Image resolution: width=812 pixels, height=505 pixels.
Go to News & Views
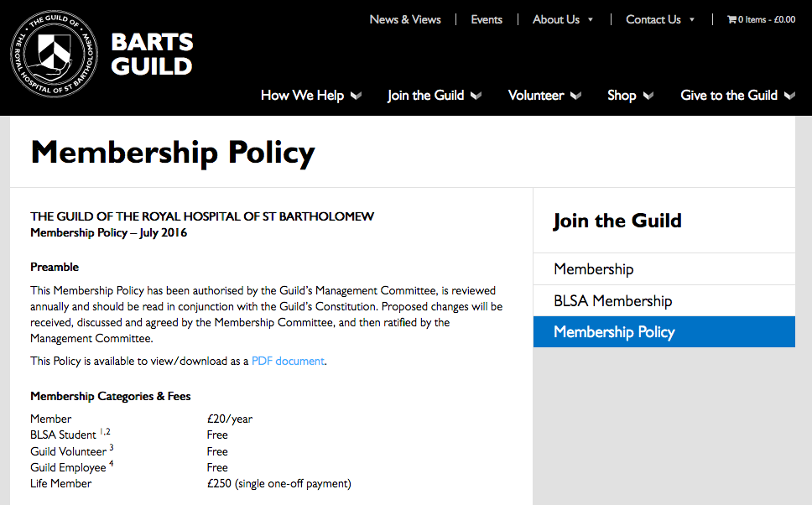[x=405, y=19]
